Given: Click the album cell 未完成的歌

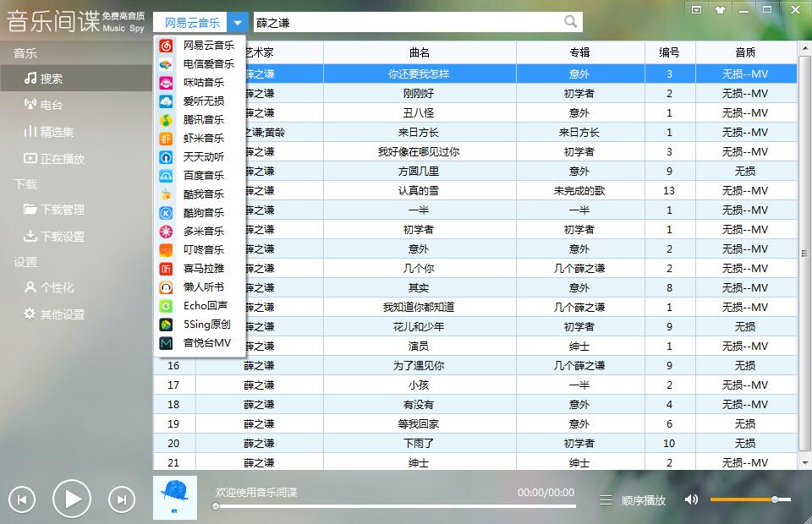Looking at the screenshot, I should coord(579,191).
